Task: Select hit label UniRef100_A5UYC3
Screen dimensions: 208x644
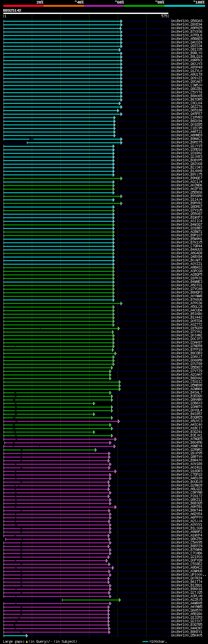Action: 187,421
